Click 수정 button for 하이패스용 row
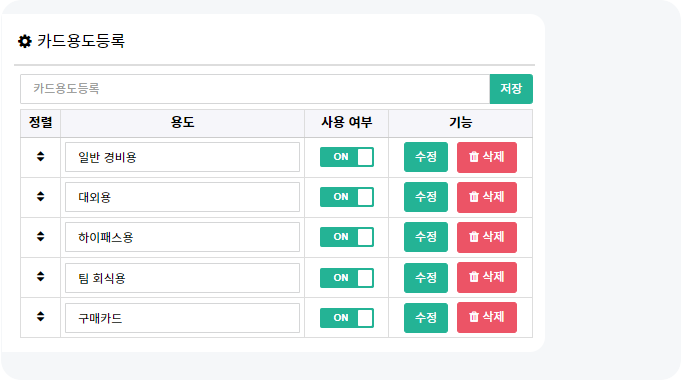The height and width of the screenshot is (380, 681). tap(426, 237)
